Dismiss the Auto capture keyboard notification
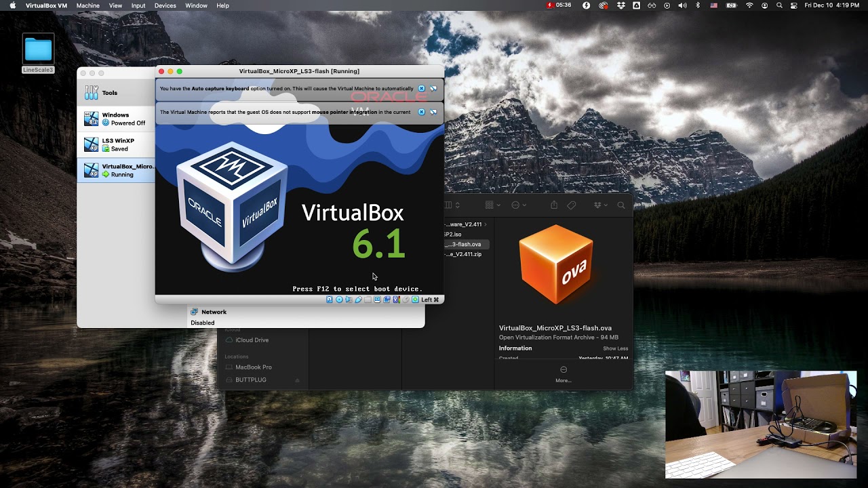 coord(422,88)
